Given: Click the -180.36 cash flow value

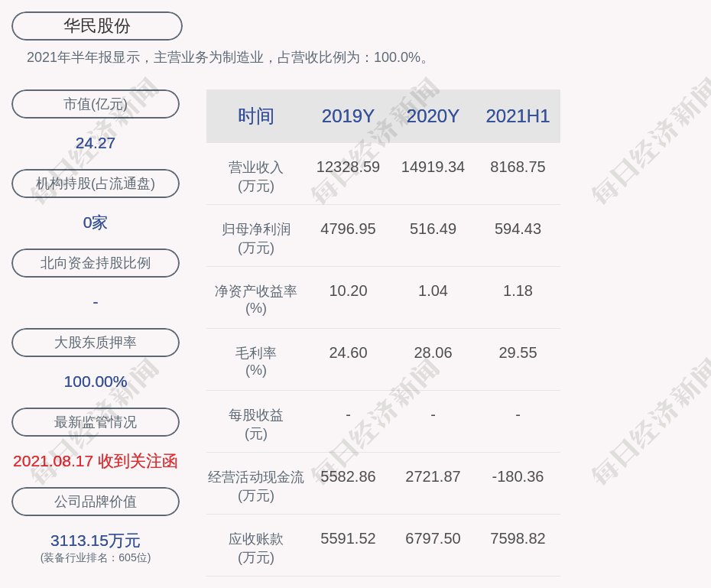Looking at the screenshot, I should click(518, 476).
